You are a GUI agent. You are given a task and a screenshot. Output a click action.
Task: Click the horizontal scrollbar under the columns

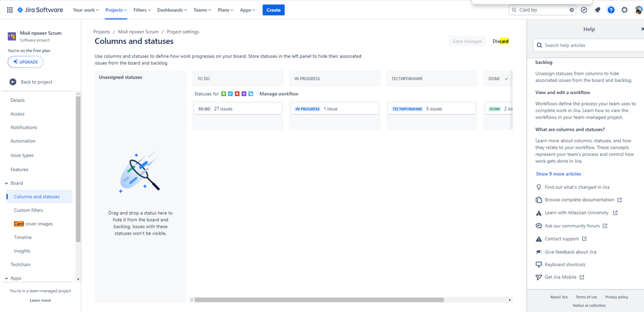point(319,300)
